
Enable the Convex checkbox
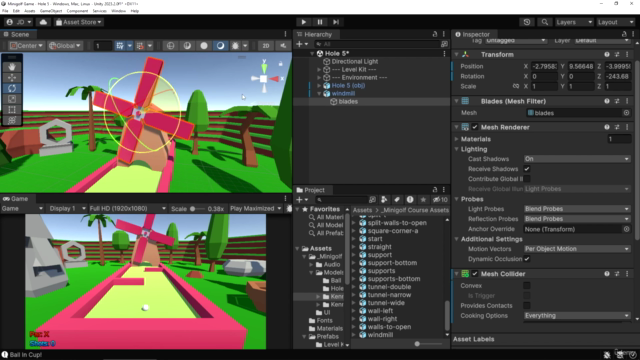527,286
